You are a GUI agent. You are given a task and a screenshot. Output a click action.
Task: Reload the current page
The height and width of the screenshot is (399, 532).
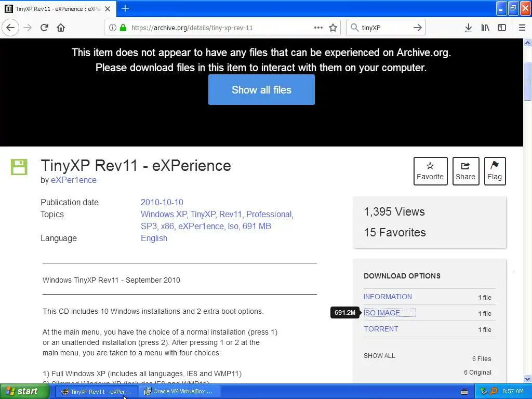45,28
